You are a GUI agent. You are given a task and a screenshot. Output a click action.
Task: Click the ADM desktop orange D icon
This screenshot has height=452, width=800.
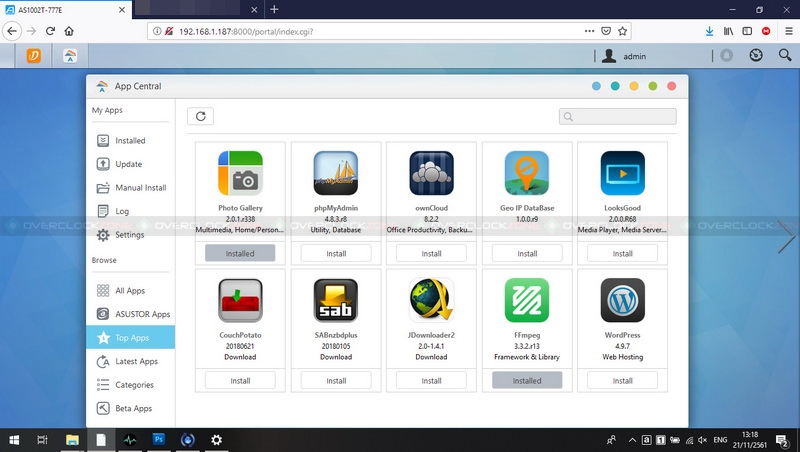[x=34, y=56]
